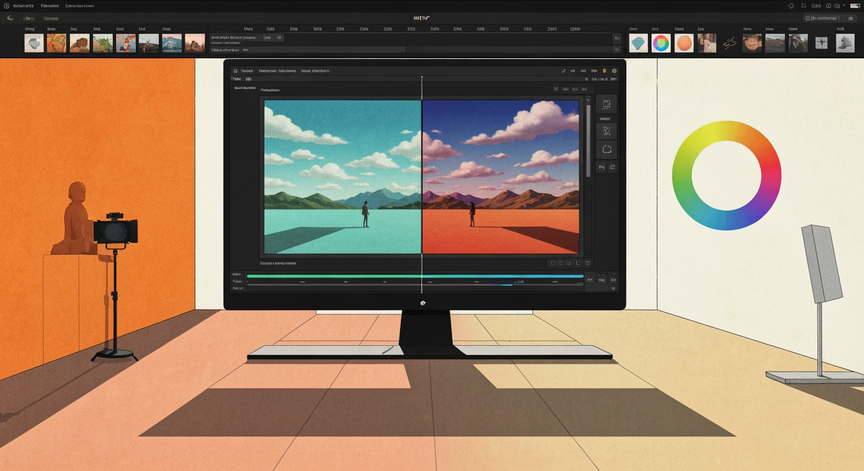Click the search field at the top right
Image resolution: width=864 pixels, height=471 pixels.
829,18
